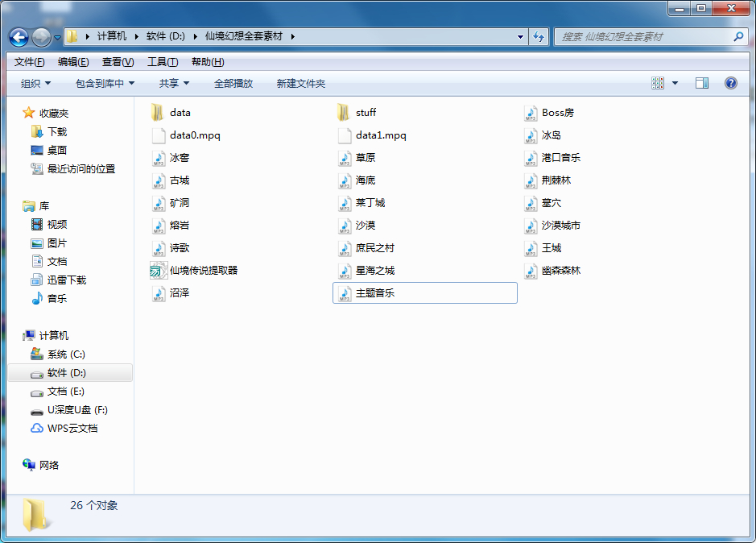
Task: Select the data1.mpq file icon
Action: (345, 135)
